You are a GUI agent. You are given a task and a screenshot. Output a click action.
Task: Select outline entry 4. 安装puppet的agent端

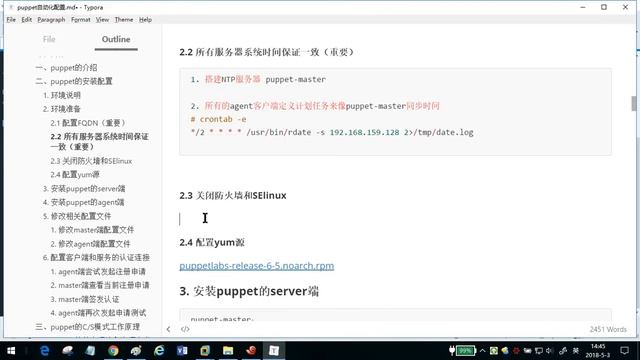point(84,202)
